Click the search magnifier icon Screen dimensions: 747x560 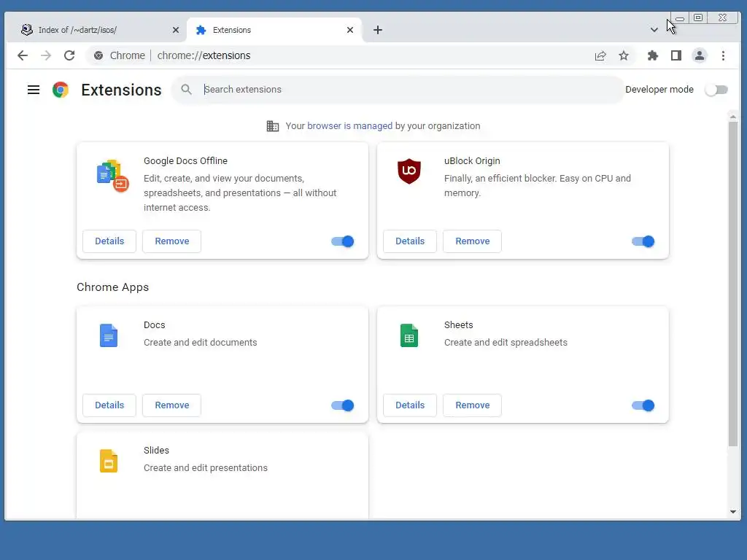(x=186, y=90)
